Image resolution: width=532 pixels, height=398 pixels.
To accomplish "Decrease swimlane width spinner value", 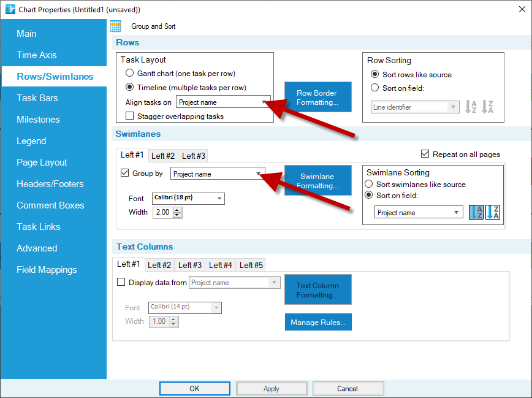I will click(177, 215).
